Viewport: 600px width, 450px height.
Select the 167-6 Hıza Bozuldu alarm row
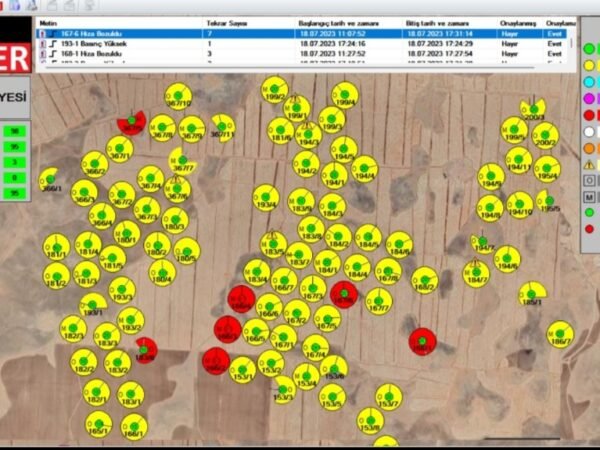point(100,33)
